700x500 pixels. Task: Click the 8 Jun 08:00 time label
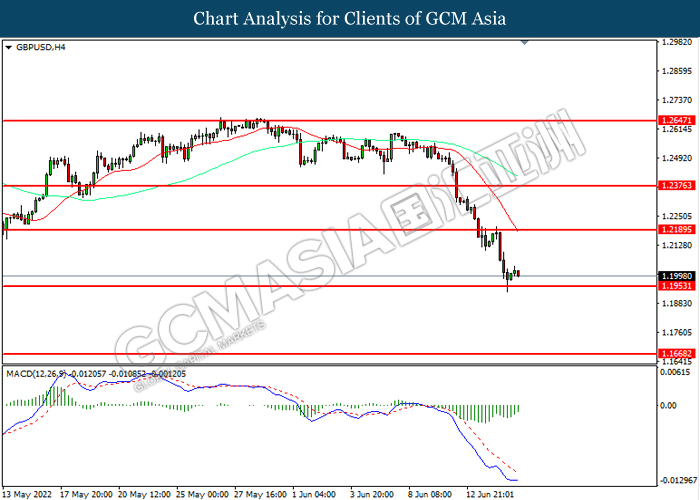(430, 495)
